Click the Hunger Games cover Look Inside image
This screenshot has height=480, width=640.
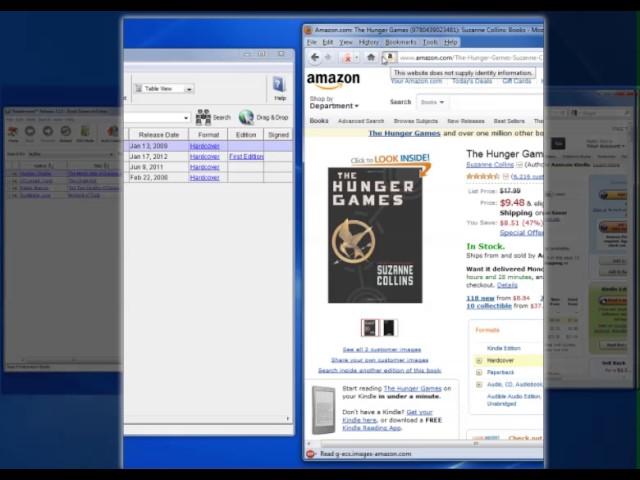(375, 235)
